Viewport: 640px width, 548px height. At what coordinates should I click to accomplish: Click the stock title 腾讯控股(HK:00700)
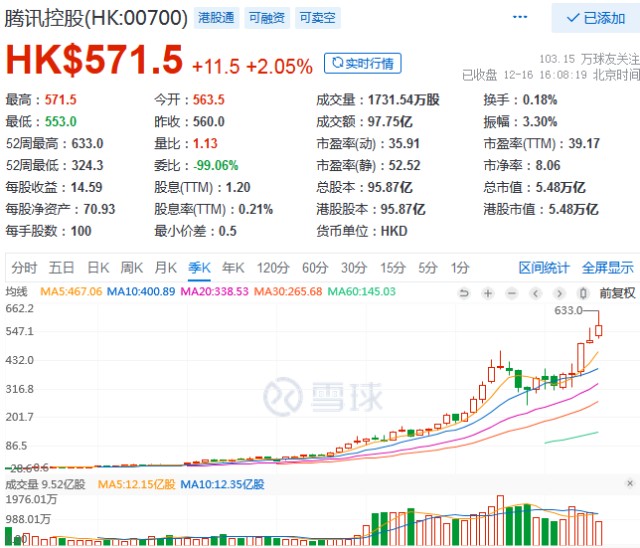pos(96,18)
